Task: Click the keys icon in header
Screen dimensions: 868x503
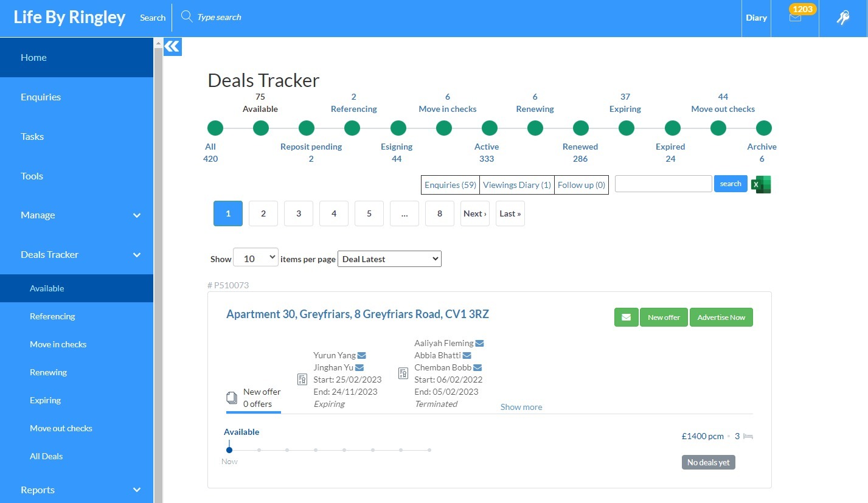Action: (x=843, y=18)
